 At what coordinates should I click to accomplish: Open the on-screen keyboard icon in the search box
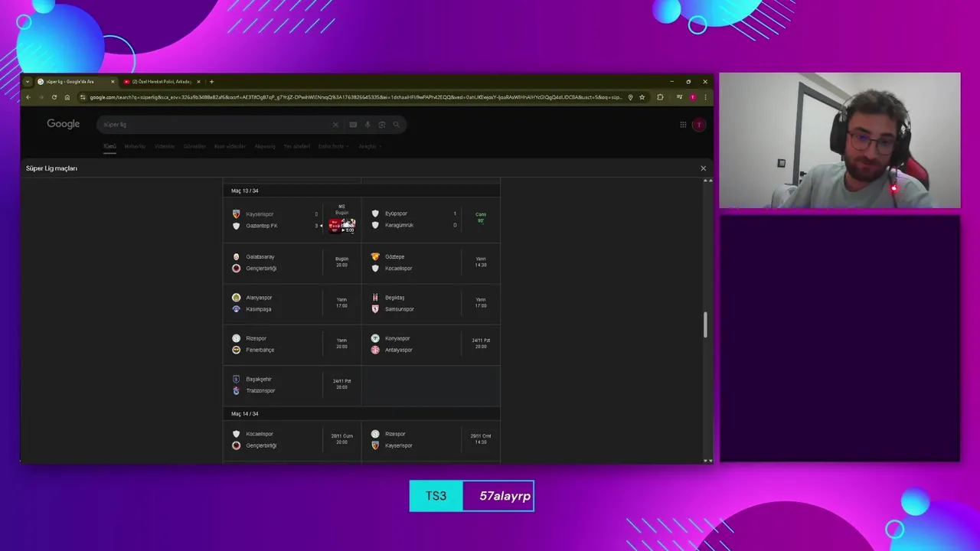353,125
